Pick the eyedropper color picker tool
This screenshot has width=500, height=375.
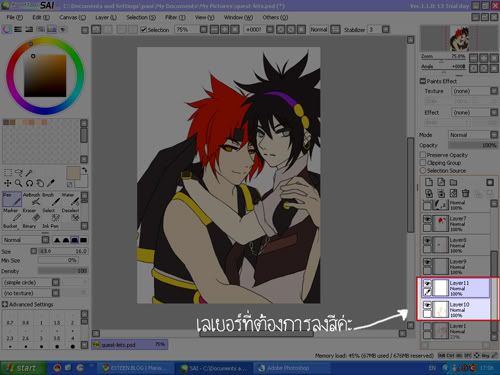[x=51, y=183]
